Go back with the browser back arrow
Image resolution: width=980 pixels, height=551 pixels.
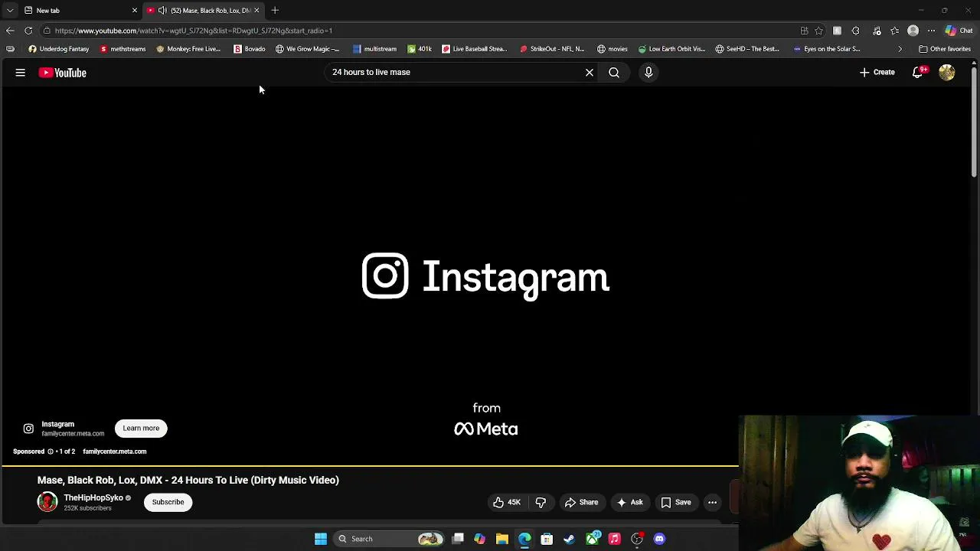pyautogui.click(x=9, y=31)
